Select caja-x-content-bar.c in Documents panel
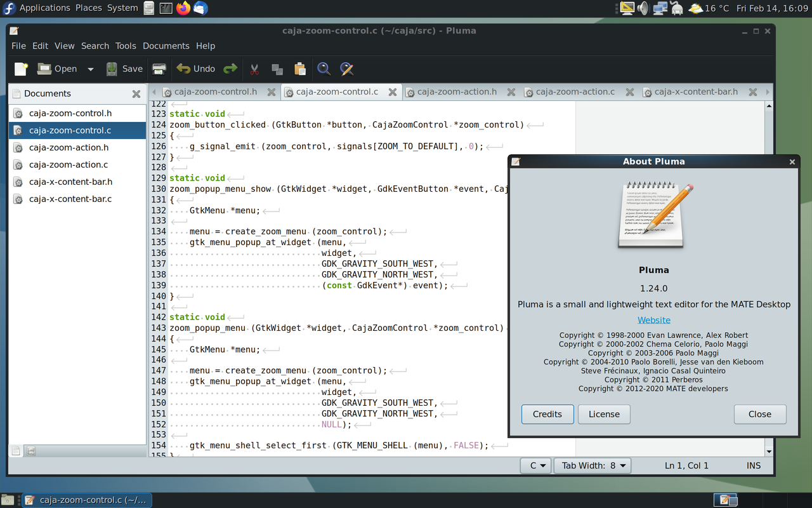 tap(77, 199)
